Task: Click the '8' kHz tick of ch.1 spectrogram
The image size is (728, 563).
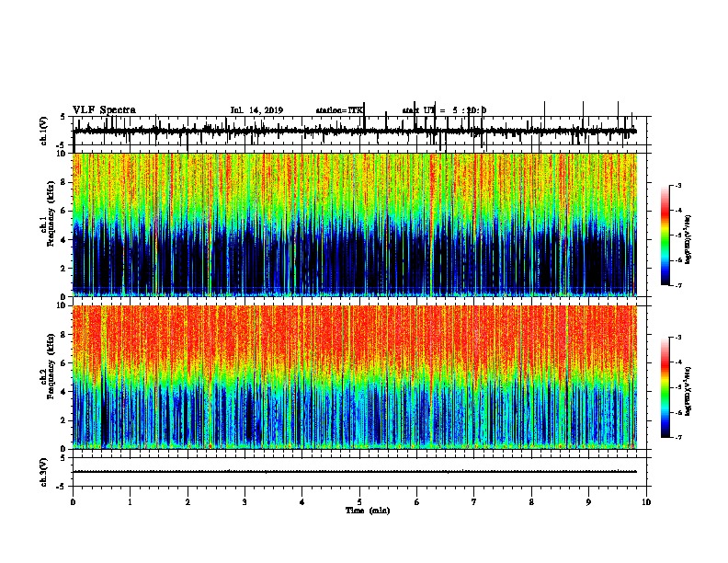Action: (64, 182)
